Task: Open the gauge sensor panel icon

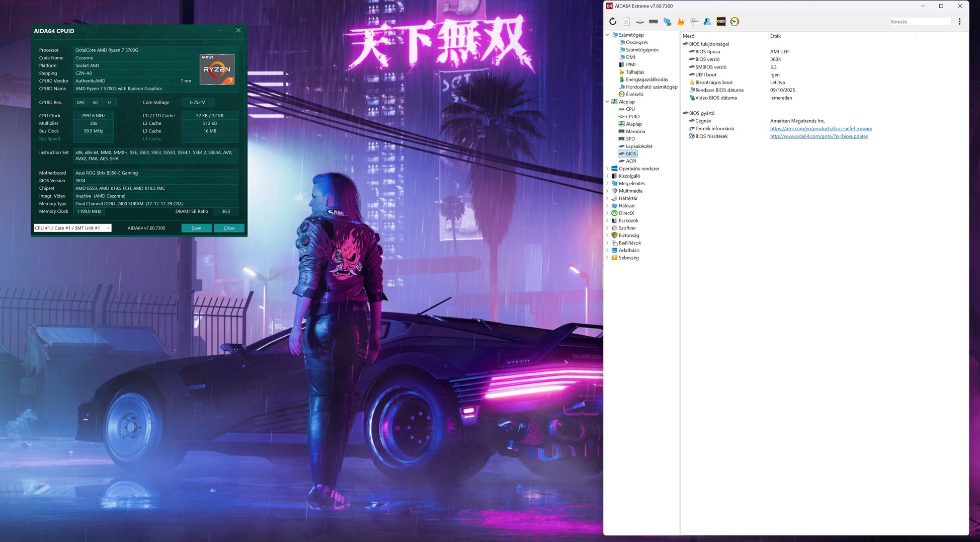Action: tap(734, 22)
